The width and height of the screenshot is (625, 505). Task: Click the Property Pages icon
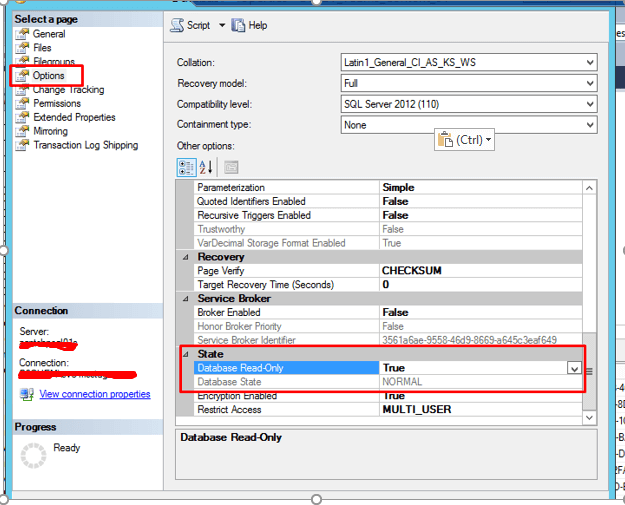[x=231, y=167]
